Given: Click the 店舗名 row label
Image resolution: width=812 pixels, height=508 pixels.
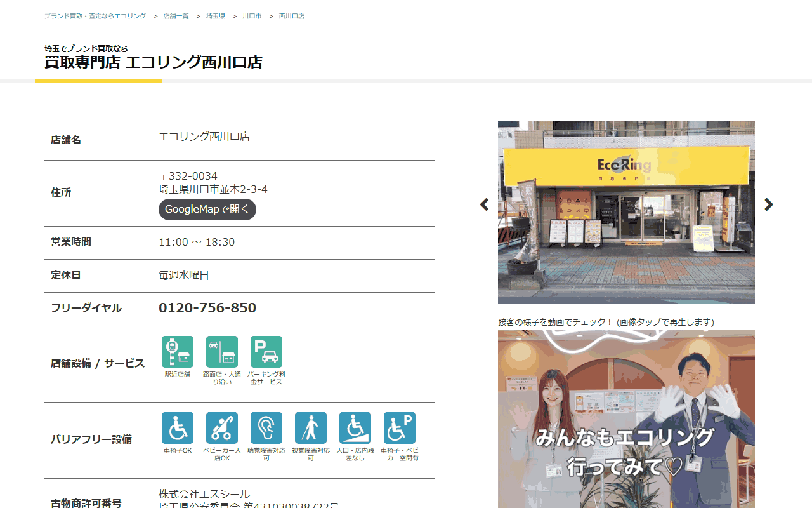Looking at the screenshot, I should pos(66,140).
